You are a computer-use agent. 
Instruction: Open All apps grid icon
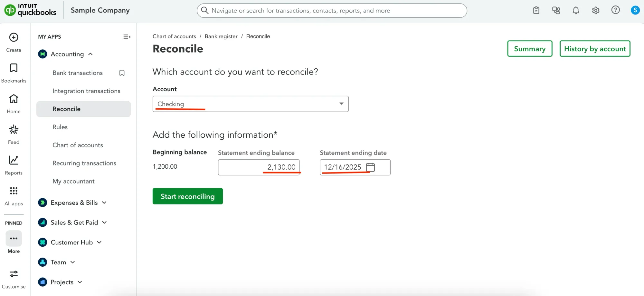13,191
